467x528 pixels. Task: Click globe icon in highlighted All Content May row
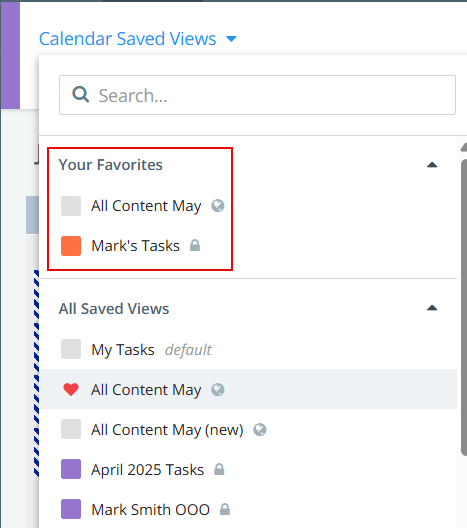[218, 390]
